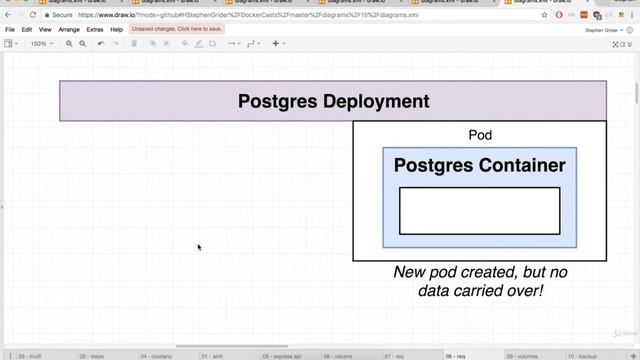Bookmark the page with star icon
640x360 pixels.
click(x=544, y=15)
